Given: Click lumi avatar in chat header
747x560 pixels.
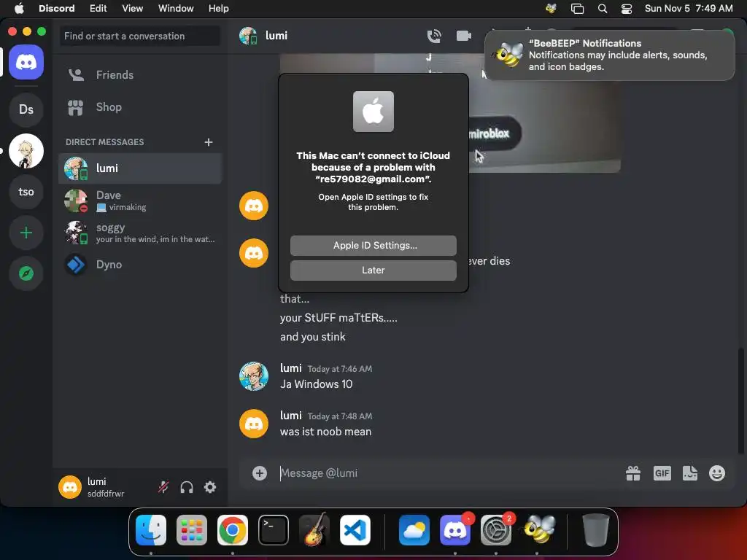Looking at the screenshot, I should point(248,36).
